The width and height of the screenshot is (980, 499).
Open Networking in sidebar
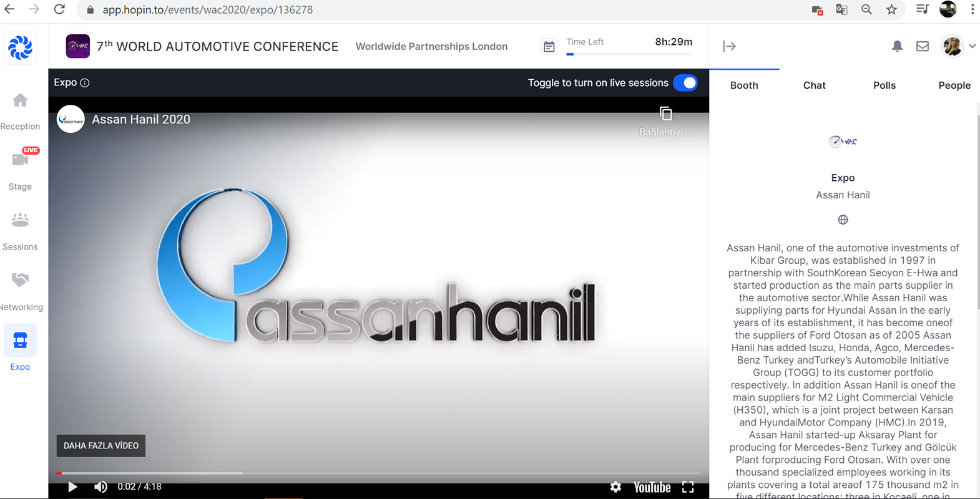[x=21, y=292]
